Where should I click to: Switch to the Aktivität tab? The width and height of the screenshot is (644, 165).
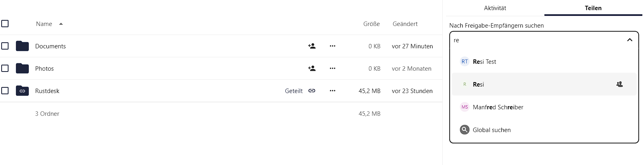pos(495,8)
